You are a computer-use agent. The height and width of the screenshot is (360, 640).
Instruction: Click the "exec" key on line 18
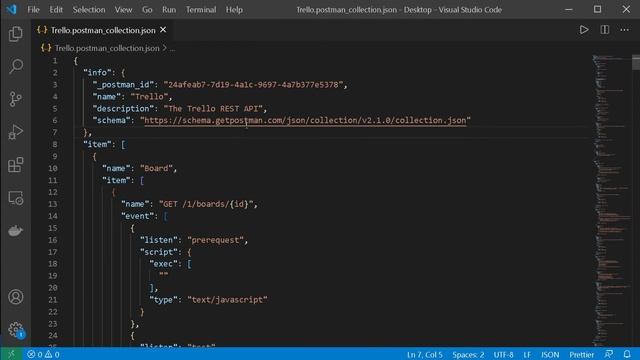tap(163, 264)
